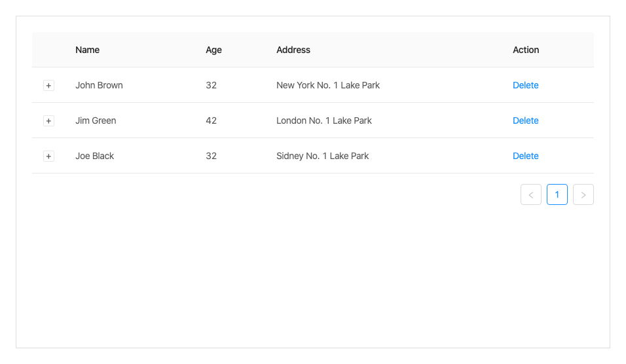The height and width of the screenshot is (364, 626).
Task: Click the Sidney No. 1 Lake Park address
Action: click(x=323, y=156)
